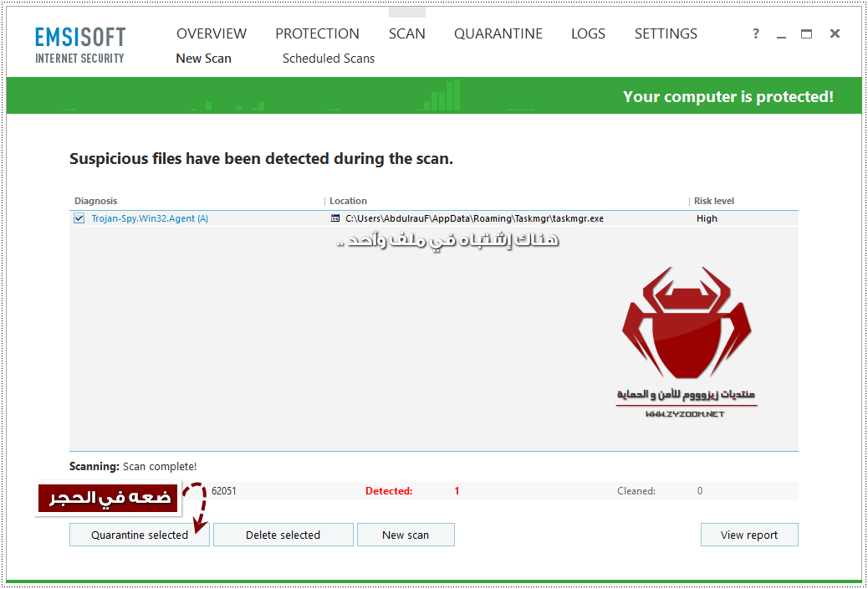View the LOGS section
Screen dimensions: 868x589
click(588, 33)
